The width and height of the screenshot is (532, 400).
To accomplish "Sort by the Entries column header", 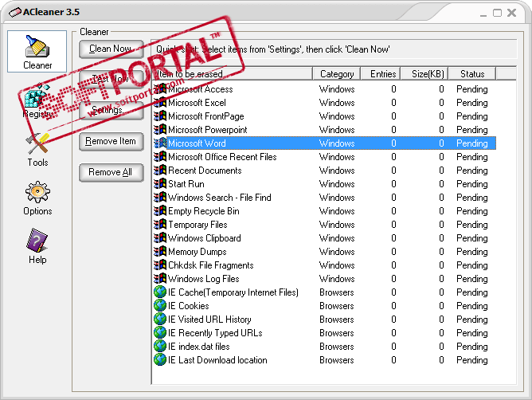I will point(381,73).
